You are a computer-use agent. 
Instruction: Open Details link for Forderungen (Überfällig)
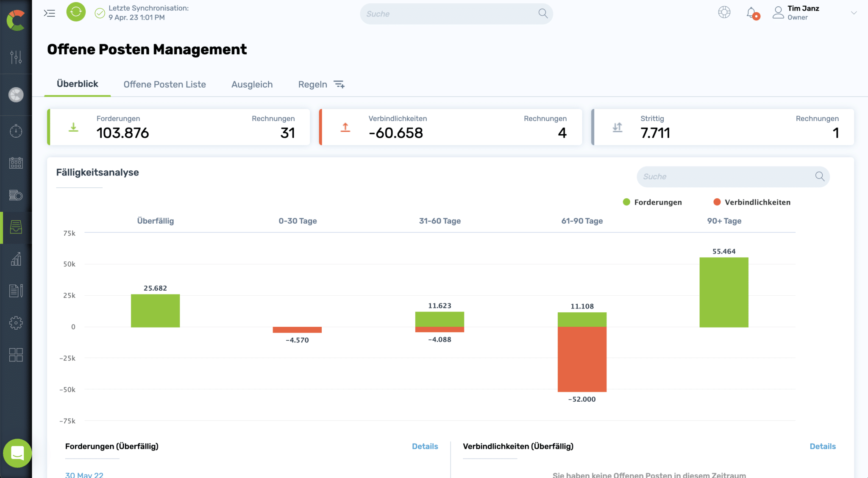(425, 446)
